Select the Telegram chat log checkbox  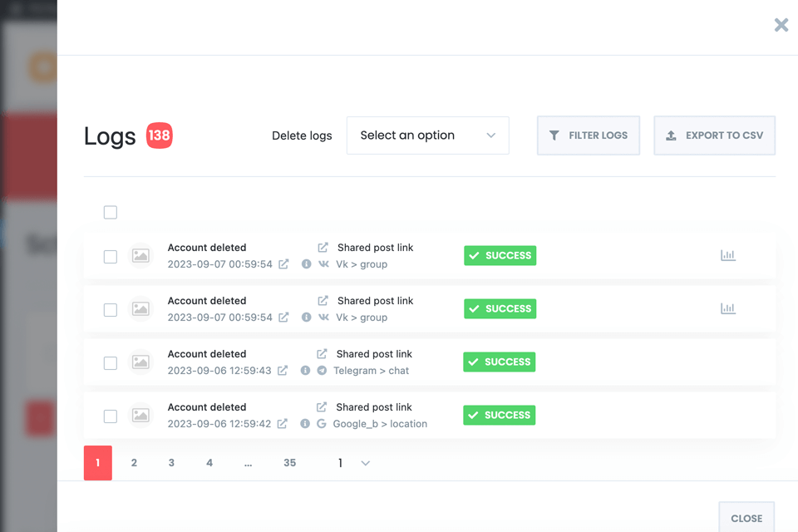click(x=111, y=363)
